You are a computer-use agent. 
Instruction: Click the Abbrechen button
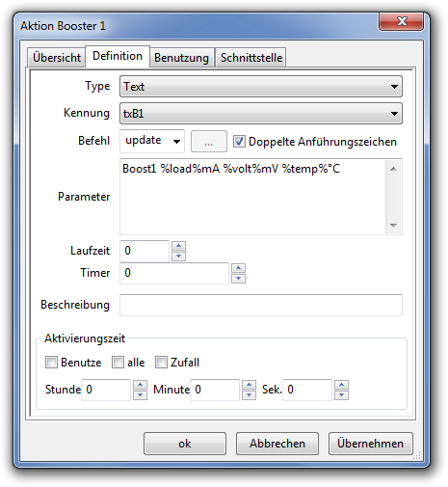(277, 444)
